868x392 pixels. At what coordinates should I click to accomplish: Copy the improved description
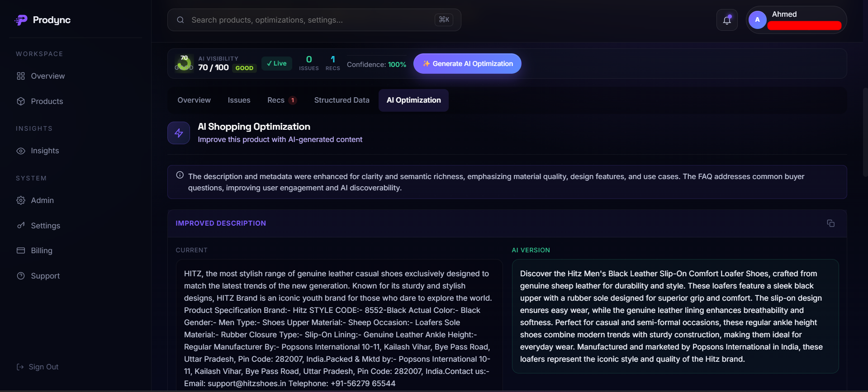tap(831, 223)
